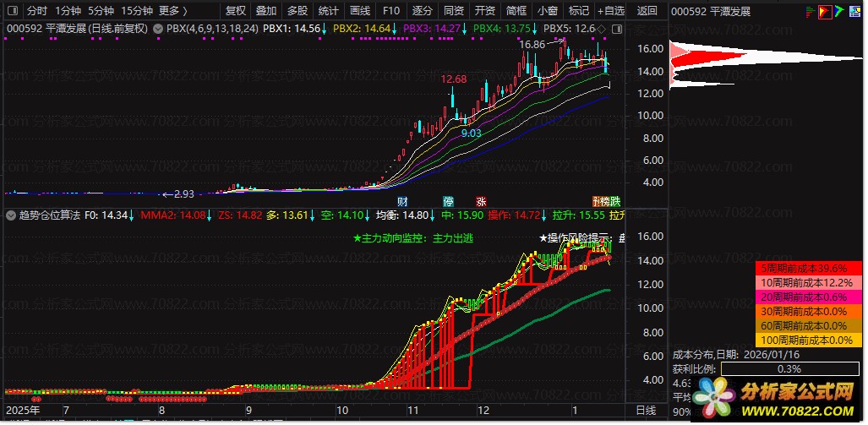The height and width of the screenshot is (425, 868).
Task: Click the 返回 back button
Action: 647,10
